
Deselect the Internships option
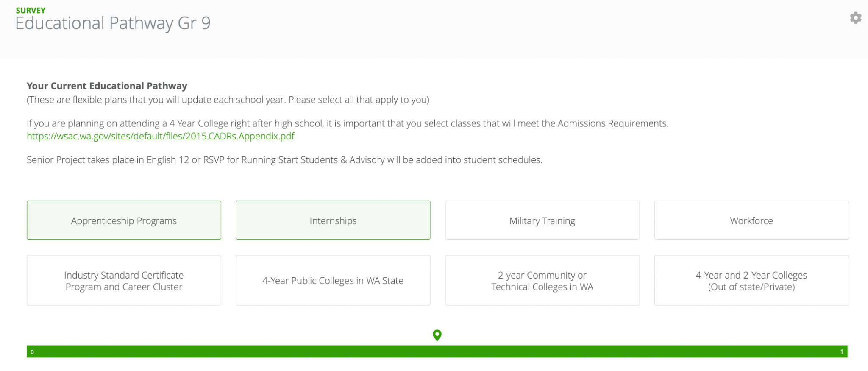coord(333,220)
